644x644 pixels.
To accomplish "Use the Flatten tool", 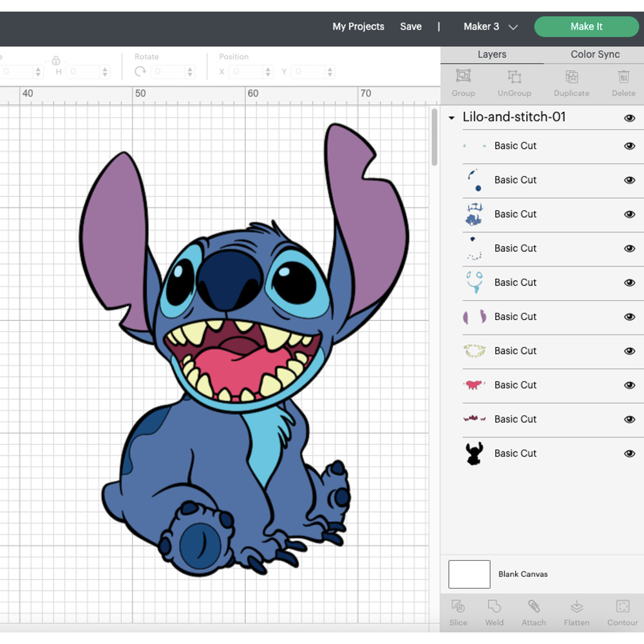I will tap(576, 612).
